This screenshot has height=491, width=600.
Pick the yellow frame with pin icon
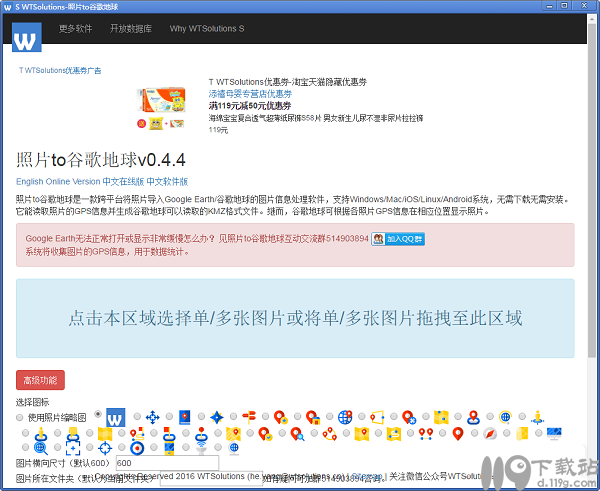click(x=377, y=417)
